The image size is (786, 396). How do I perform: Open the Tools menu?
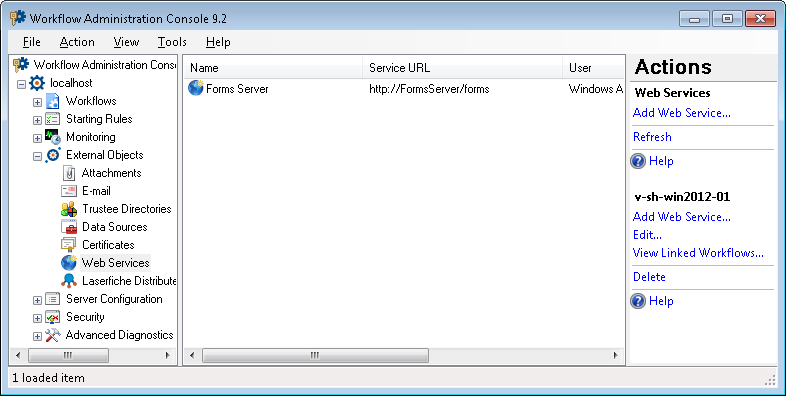172,42
